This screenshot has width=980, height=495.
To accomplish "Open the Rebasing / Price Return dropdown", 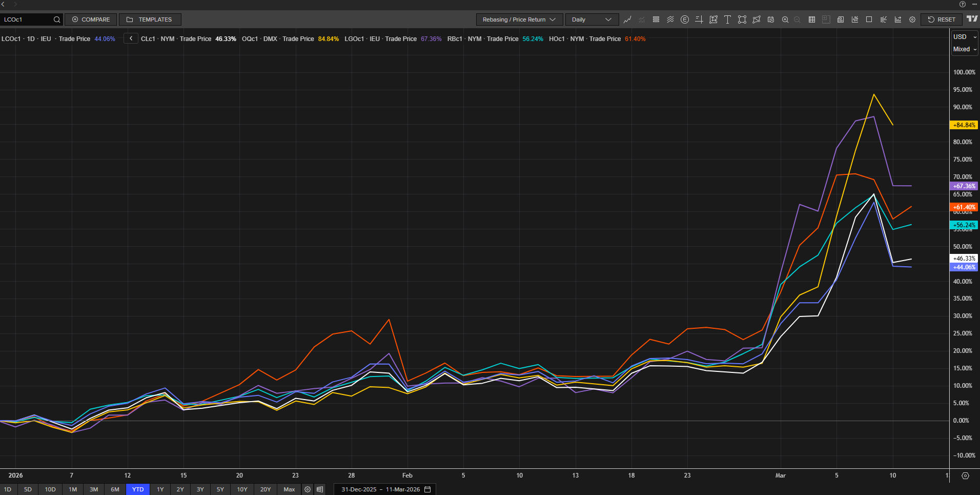I will click(x=519, y=19).
